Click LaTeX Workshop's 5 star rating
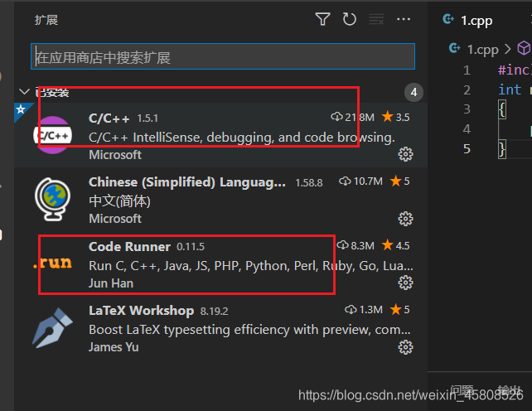The image size is (532, 411). (399, 310)
